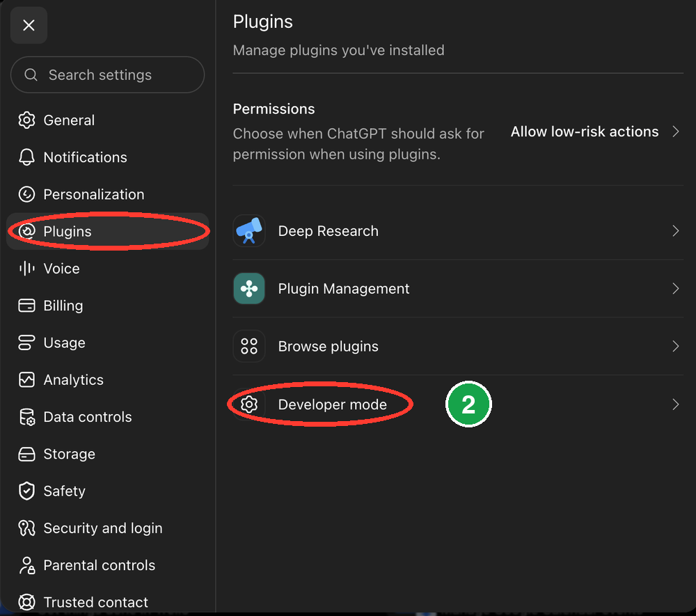Expand the Browse plugins row chevron

[676, 346]
